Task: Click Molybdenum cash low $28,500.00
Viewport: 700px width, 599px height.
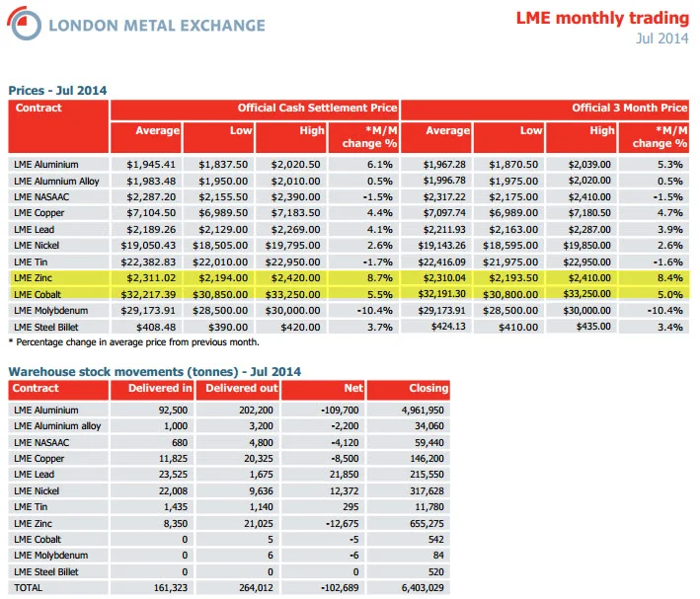Action: coord(220,311)
